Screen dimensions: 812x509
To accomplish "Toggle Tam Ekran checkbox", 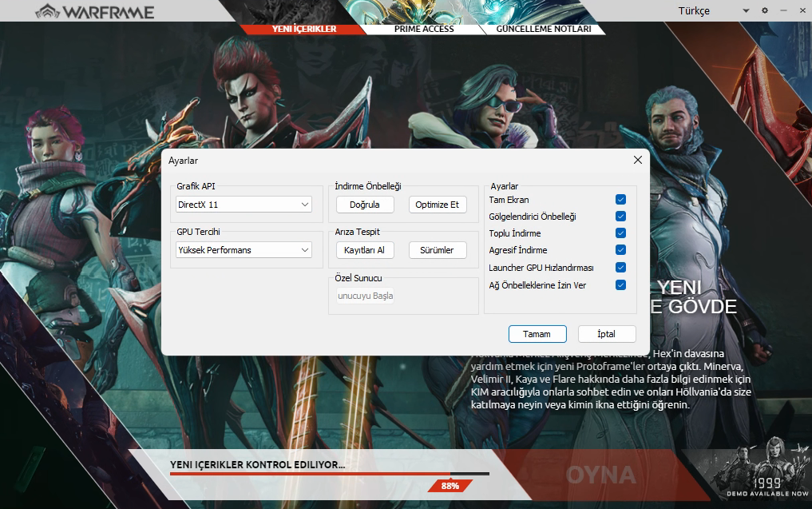I will (x=620, y=200).
